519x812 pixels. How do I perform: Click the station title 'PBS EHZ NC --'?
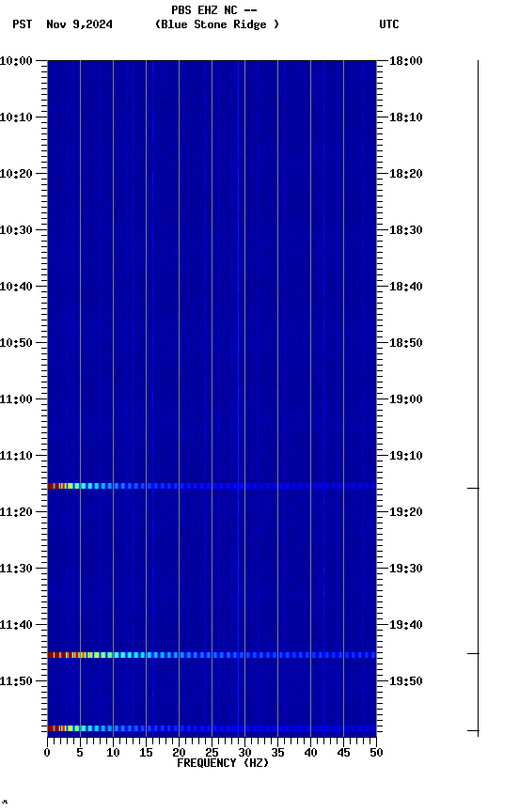tap(214, 10)
